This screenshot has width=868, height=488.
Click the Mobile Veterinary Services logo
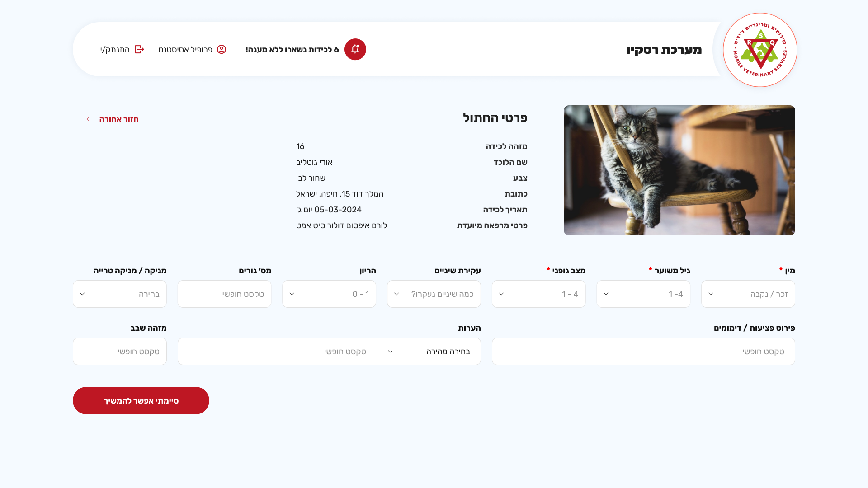(760, 50)
